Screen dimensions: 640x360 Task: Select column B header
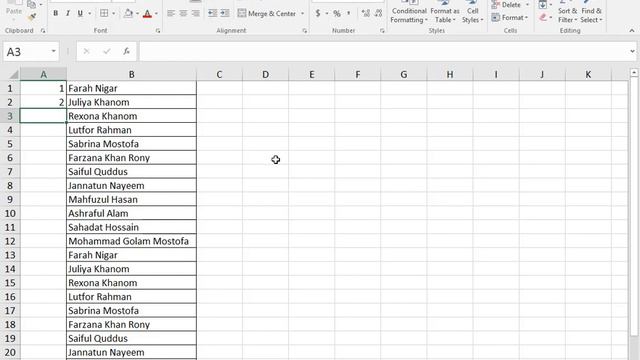tap(131, 74)
